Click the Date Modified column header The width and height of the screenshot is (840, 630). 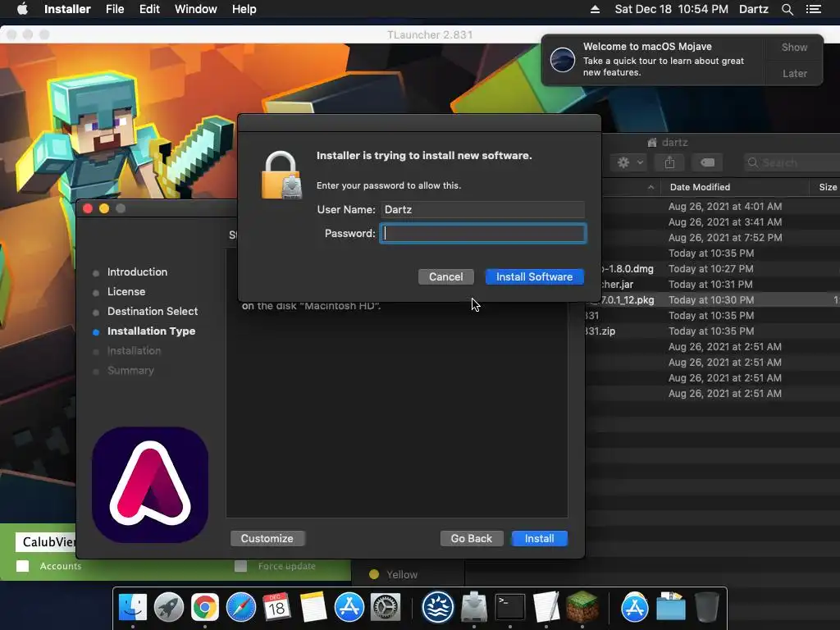[700, 187]
